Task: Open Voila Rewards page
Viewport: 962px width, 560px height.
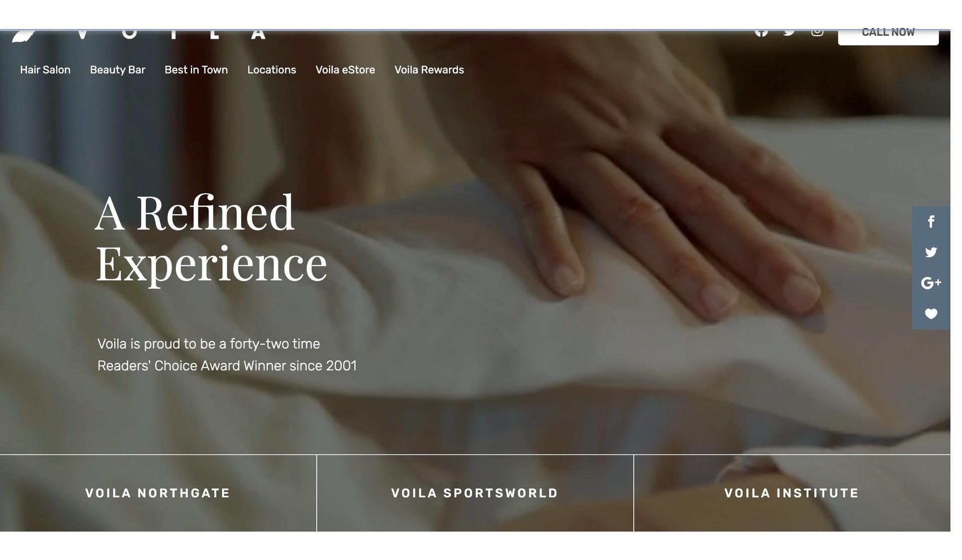Action: [429, 70]
